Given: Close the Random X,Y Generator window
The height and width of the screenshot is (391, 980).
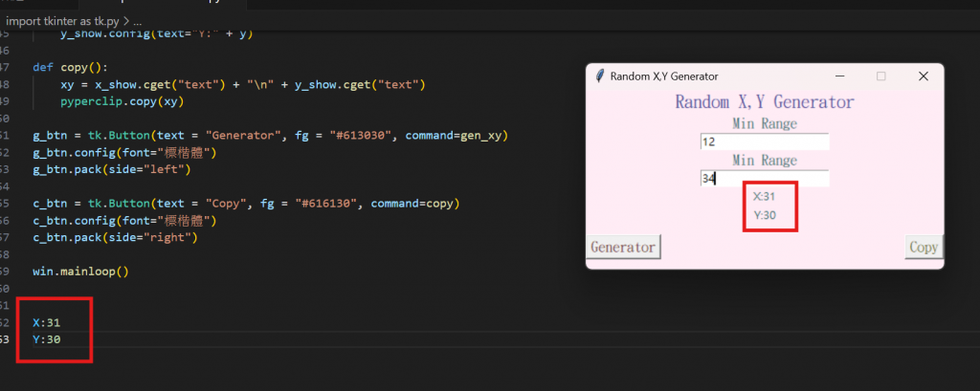Looking at the screenshot, I should click(x=923, y=76).
